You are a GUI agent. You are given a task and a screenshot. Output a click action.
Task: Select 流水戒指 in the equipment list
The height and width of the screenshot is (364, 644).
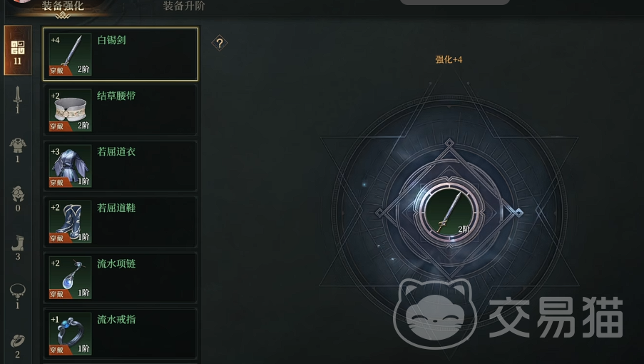pyautogui.click(x=121, y=333)
